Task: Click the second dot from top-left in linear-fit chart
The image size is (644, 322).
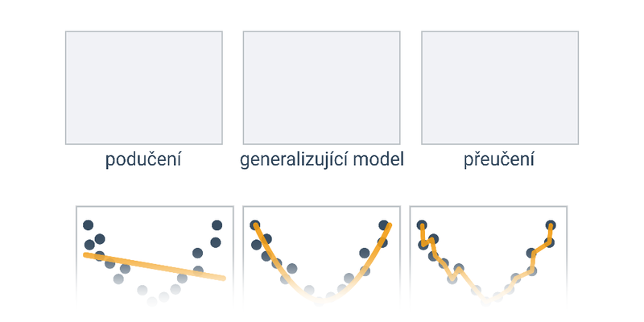Action: click(x=99, y=238)
